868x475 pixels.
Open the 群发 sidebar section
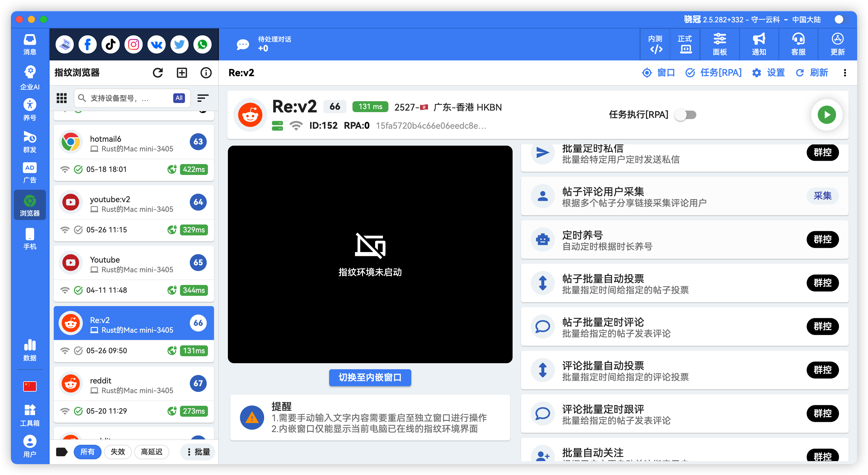[30, 142]
